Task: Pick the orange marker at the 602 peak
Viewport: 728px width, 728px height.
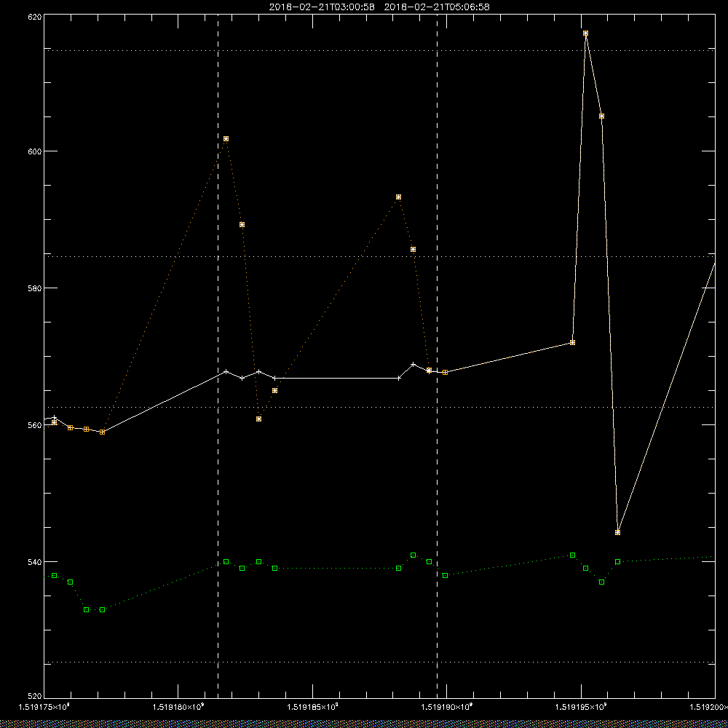Action: (x=226, y=139)
